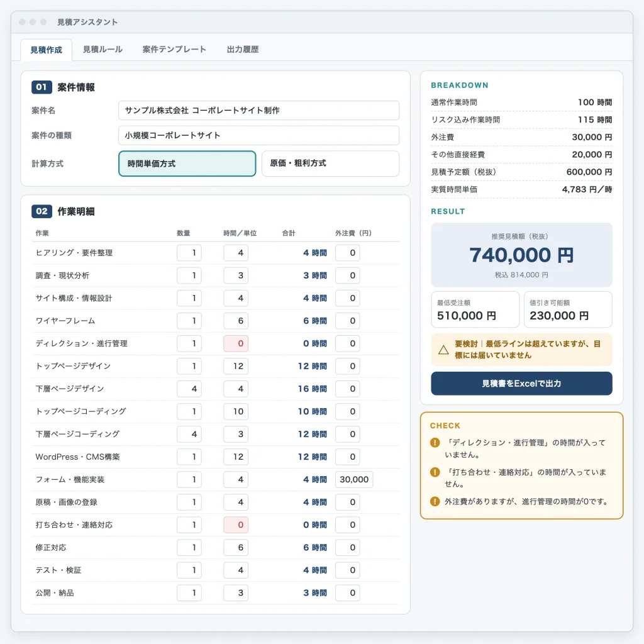Edit hours per unit for トップページコーディング
This screenshot has height=644, width=644.
pyautogui.click(x=236, y=411)
